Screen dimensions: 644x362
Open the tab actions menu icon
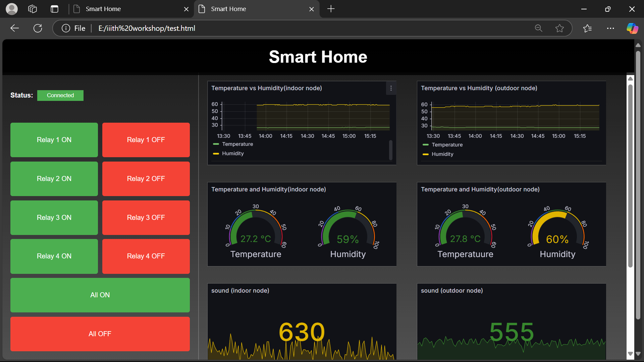point(54,9)
